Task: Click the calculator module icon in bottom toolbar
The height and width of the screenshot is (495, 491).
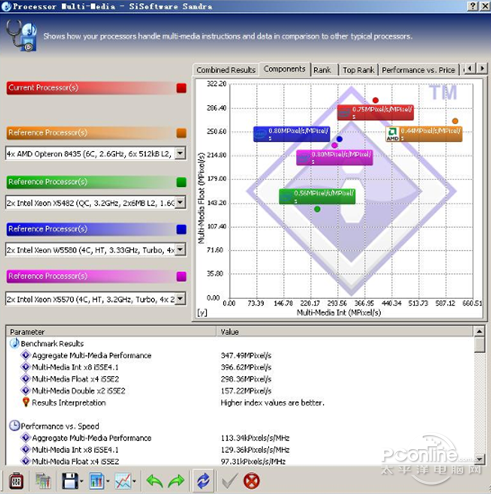Action: (x=16, y=481)
